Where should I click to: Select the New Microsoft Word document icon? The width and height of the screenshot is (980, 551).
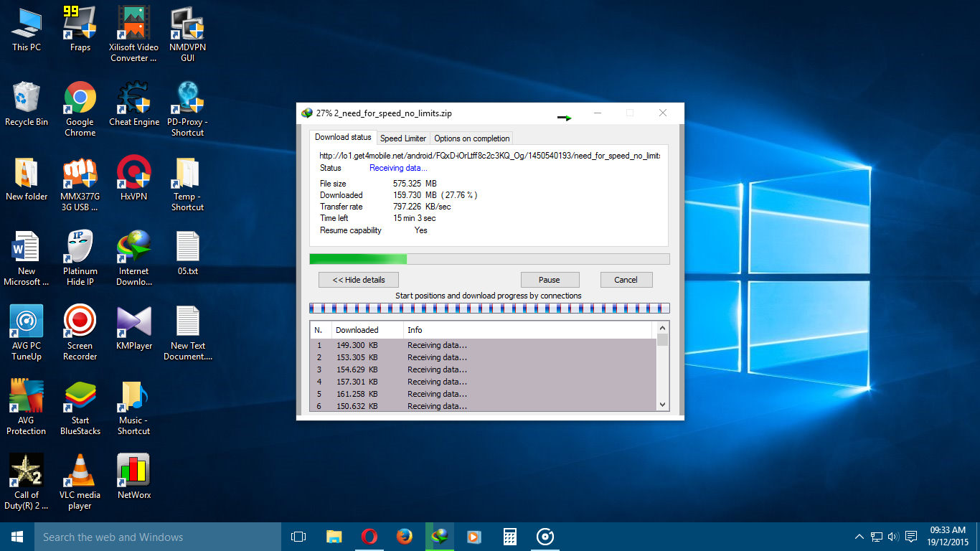(27, 258)
